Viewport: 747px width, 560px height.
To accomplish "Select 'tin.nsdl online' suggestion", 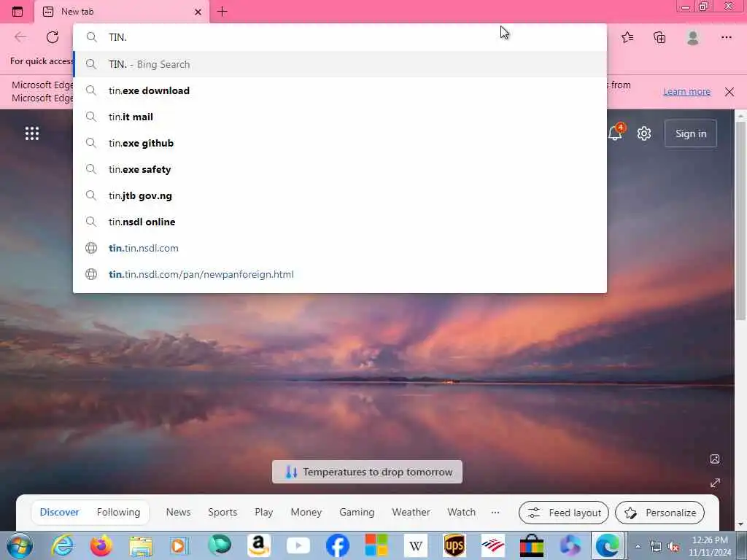I will pyautogui.click(x=340, y=222).
